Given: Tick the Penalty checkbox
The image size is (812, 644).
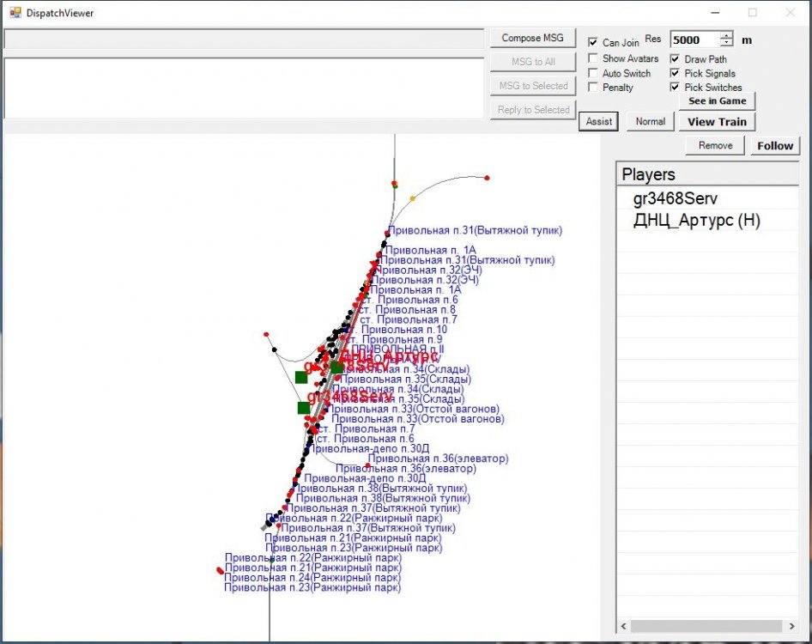Looking at the screenshot, I should [593, 88].
